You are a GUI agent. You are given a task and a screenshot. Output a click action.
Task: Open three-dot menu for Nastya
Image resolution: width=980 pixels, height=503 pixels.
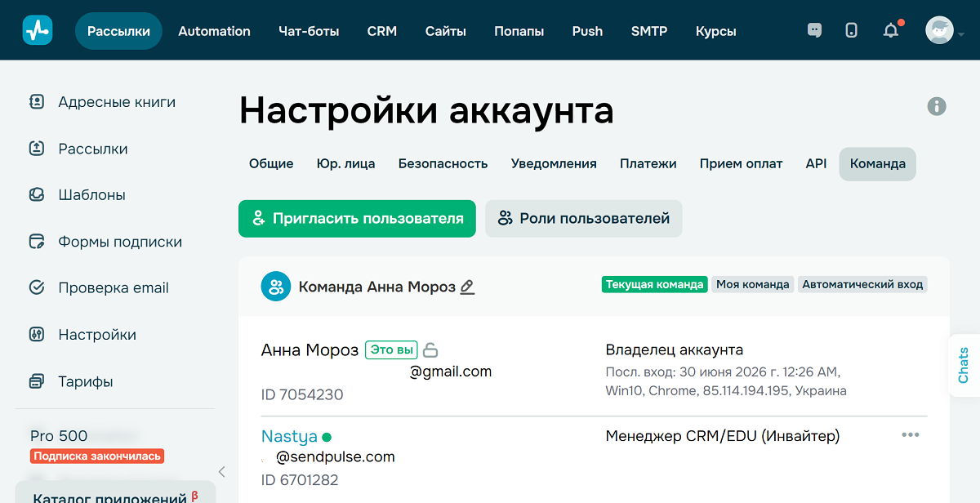[911, 434]
